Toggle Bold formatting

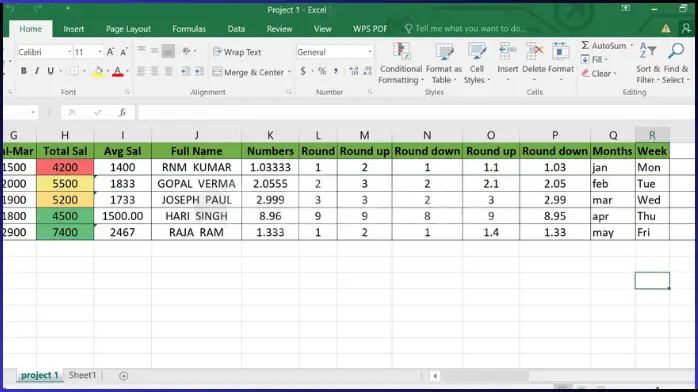(x=24, y=71)
